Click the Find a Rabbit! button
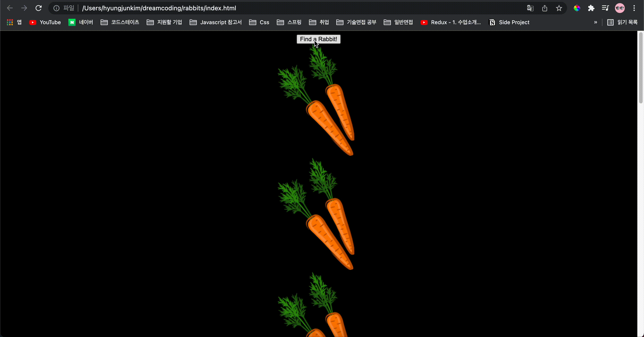The height and width of the screenshot is (337, 644). click(x=318, y=39)
